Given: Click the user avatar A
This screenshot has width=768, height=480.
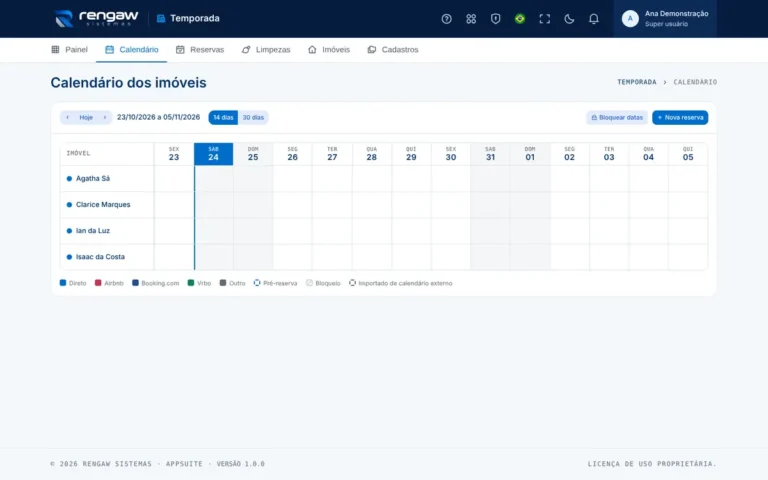Looking at the screenshot, I should coord(630,19).
